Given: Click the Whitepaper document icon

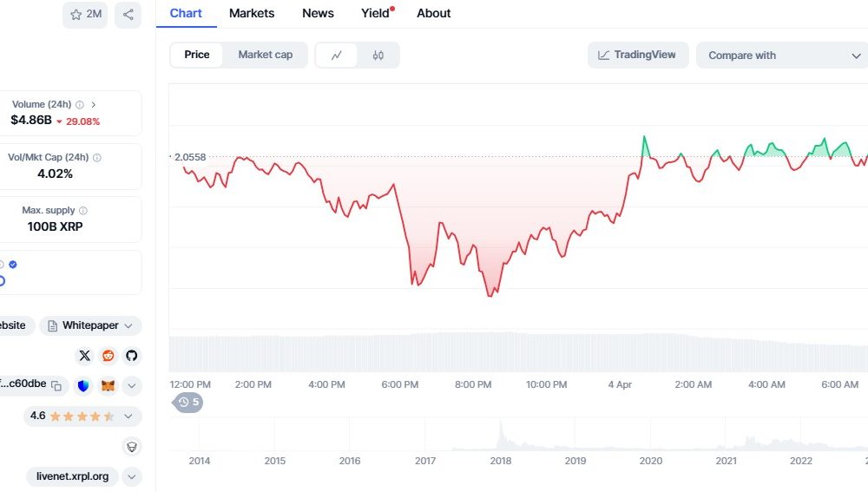Looking at the screenshot, I should coord(53,326).
